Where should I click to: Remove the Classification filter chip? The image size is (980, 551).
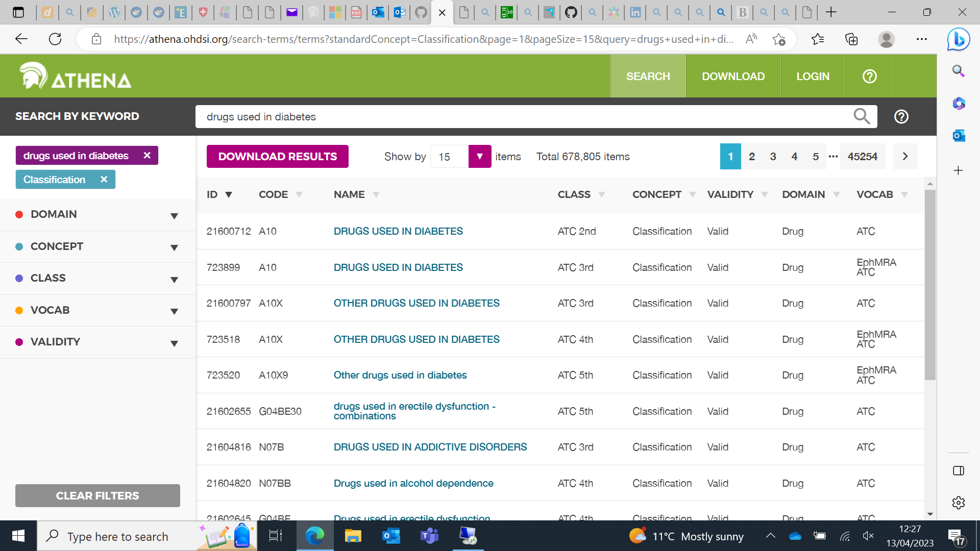[104, 180]
